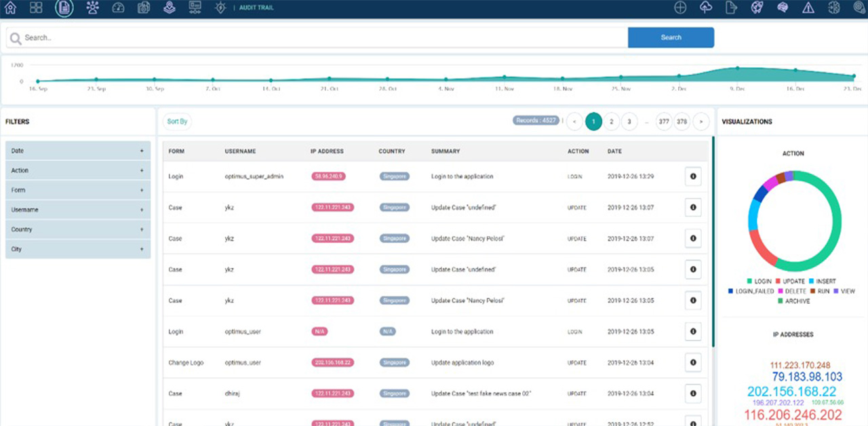Toggle the LOGIN legend swatch

(749, 281)
